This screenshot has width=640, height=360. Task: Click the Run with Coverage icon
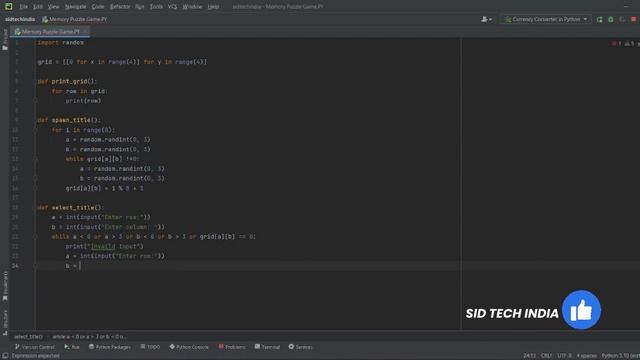[622, 19]
